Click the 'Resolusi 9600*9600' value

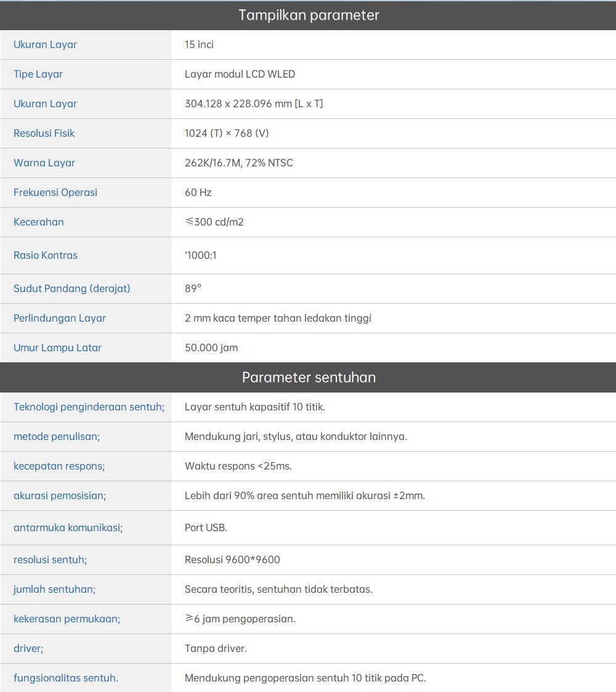232,560
